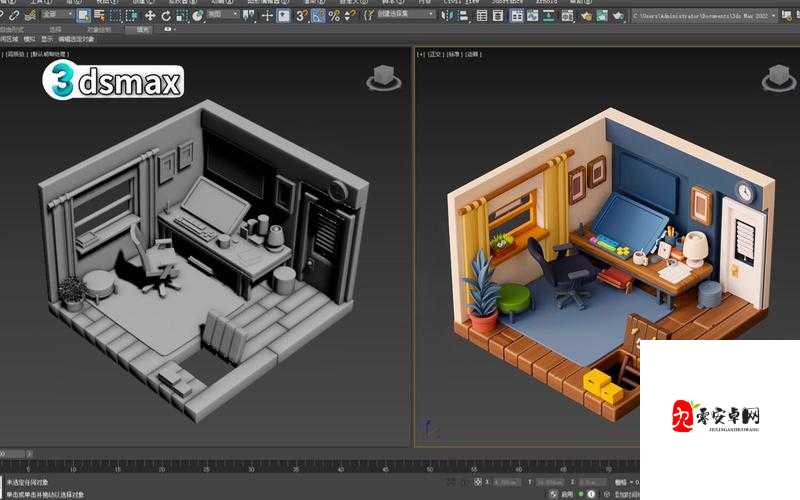Open the reference coordinate system dropdown
800x500 pixels.
[x=223, y=14]
